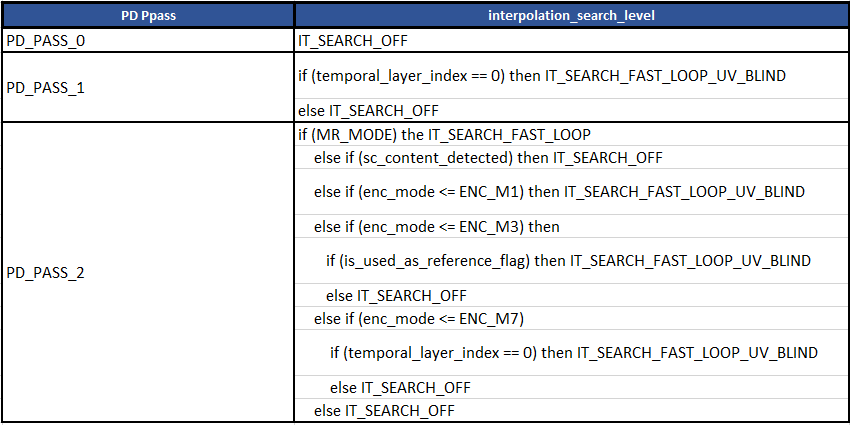Click the PD_PASS_0 row label
The width and height of the screenshot is (850, 425).
[46, 41]
